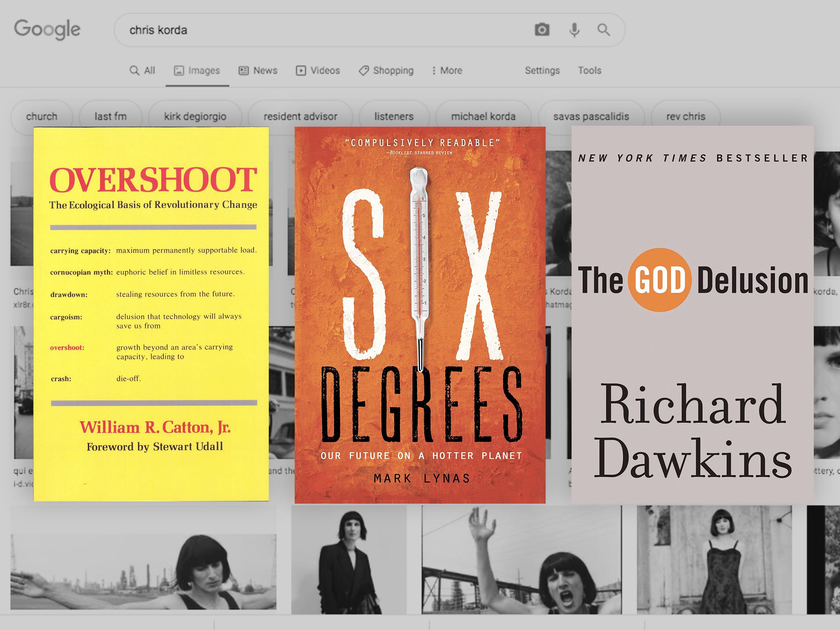Image resolution: width=840 pixels, height=630 pixels.
Task: Filter by the church chip
Action: pos(42,116)
